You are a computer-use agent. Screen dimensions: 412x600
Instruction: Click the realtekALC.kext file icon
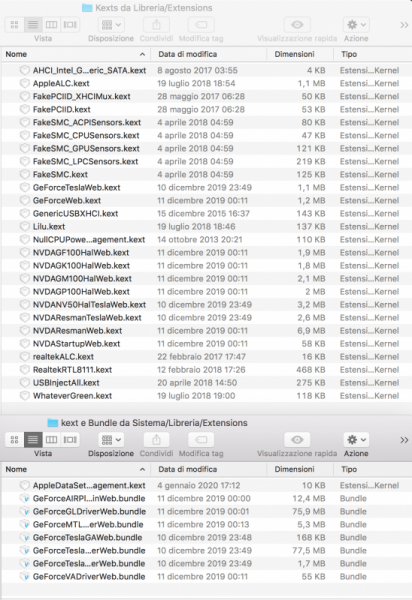tap(25, 357)
